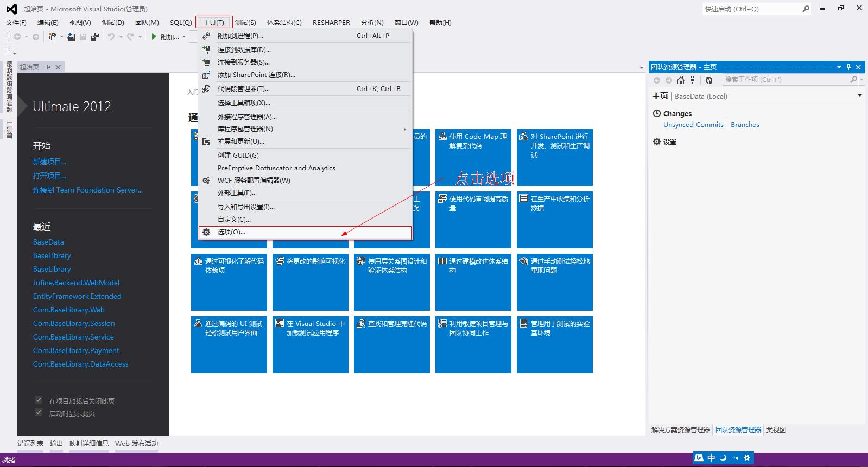Viewport: 868px width, 467px height.
Task: Click the green Start debugging arrow
Action: 154,36
